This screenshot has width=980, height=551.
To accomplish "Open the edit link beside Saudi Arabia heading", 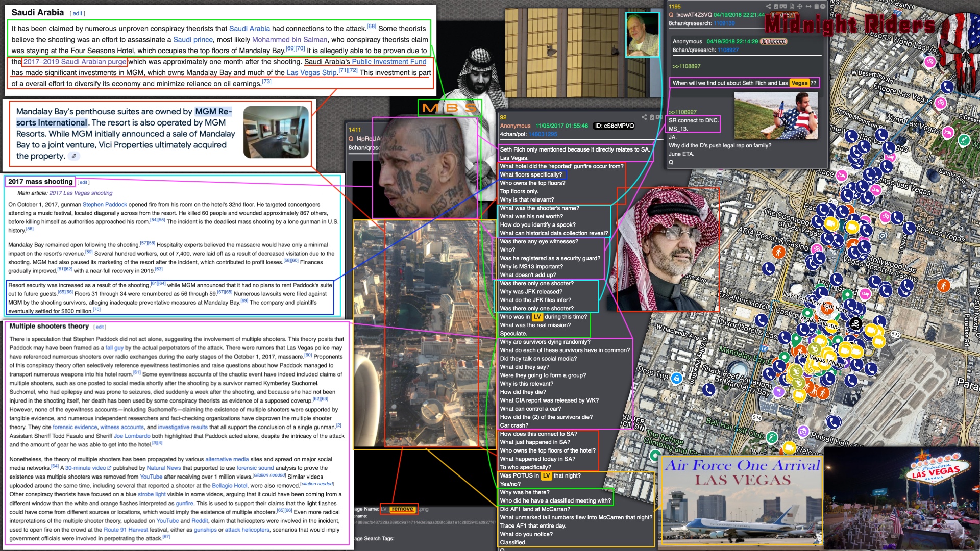I will pos(78,13).
